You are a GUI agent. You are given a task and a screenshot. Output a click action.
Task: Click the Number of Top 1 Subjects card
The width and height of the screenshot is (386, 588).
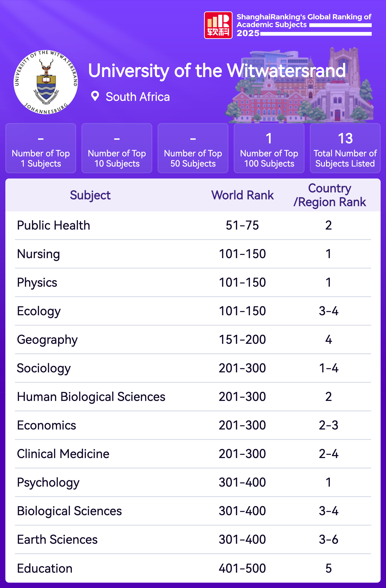click(41, 148)
